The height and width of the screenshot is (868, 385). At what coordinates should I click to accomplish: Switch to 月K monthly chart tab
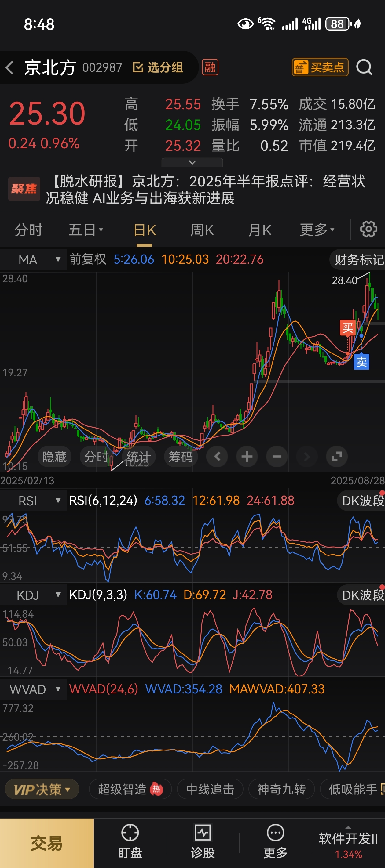tap(260, 230)
